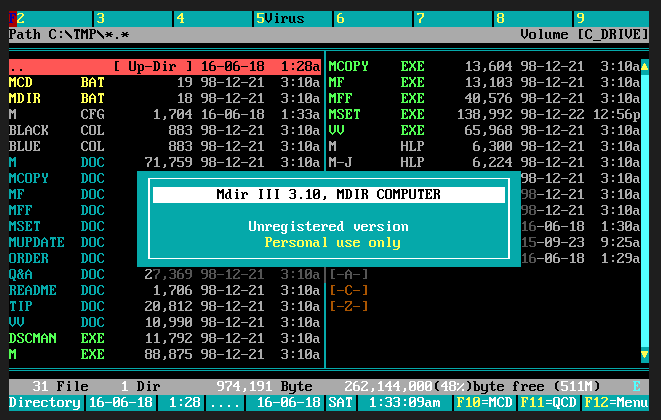Click the row dated 15-09-23 9:25a
Image resolution: width=661 pixels, height=420 pixels.
coord(580,242)
